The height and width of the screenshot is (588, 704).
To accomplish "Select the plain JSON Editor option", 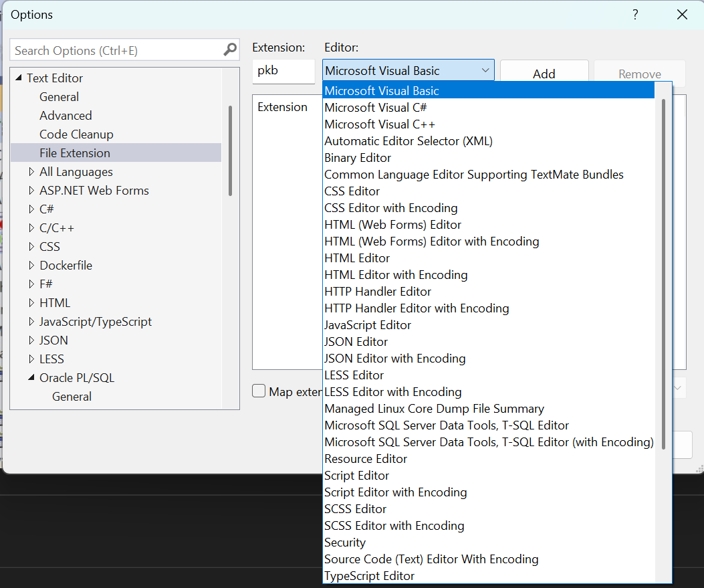I will coord(489,342).
